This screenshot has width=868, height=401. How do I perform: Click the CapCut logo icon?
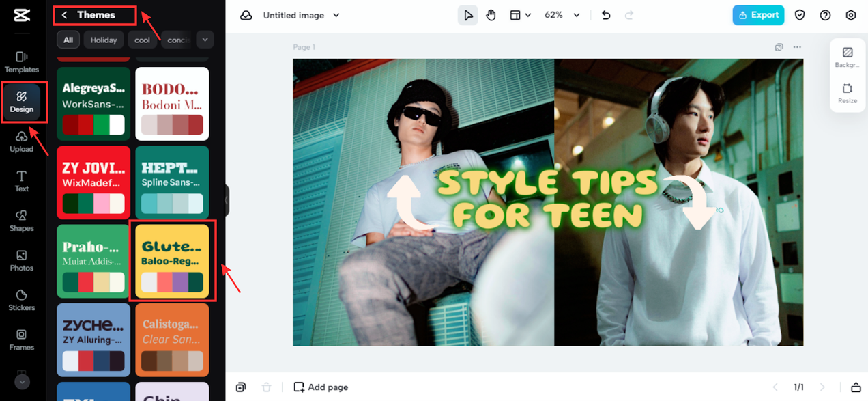coord(22,15)
